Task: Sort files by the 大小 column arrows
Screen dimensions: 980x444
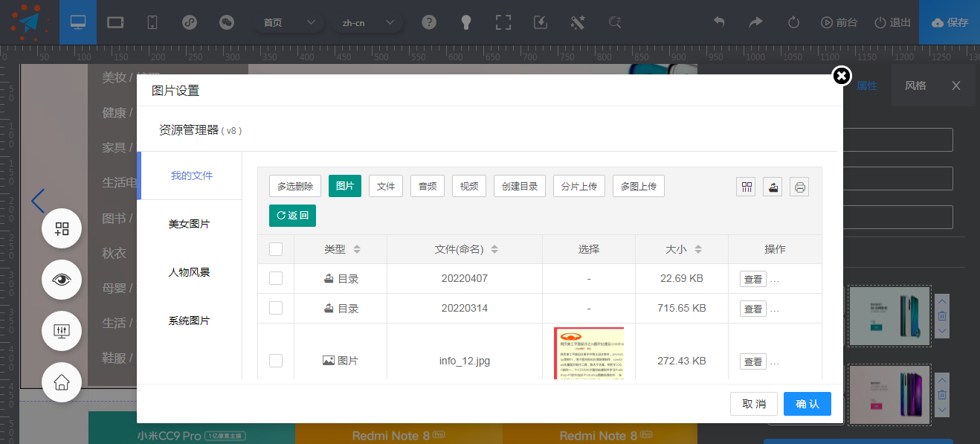Action: (x=697, y=249)
